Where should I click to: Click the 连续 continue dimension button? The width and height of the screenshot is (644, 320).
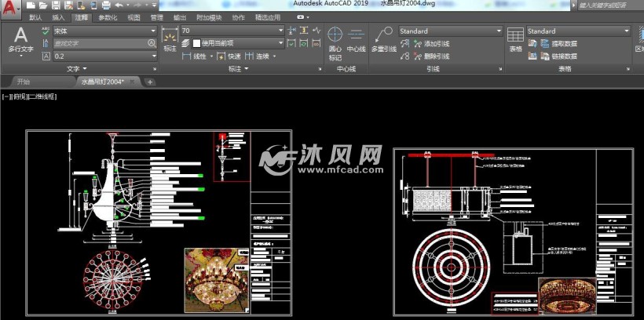point(257,56)
